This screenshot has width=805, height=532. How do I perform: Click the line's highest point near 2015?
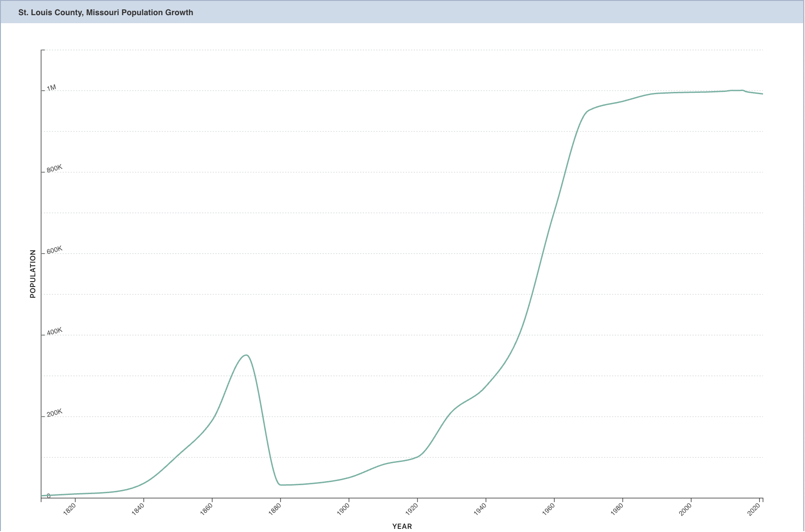[x=742, y=90]
